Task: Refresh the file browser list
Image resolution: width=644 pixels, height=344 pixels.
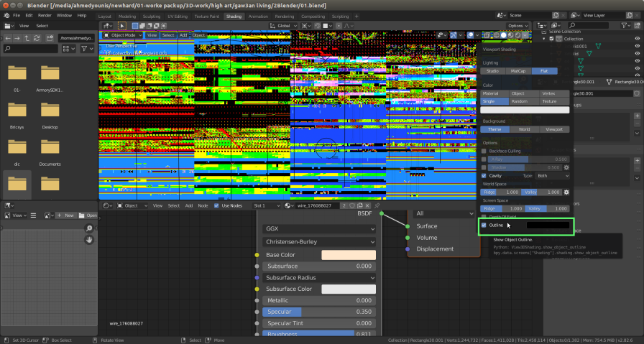Action: point(37,38)
